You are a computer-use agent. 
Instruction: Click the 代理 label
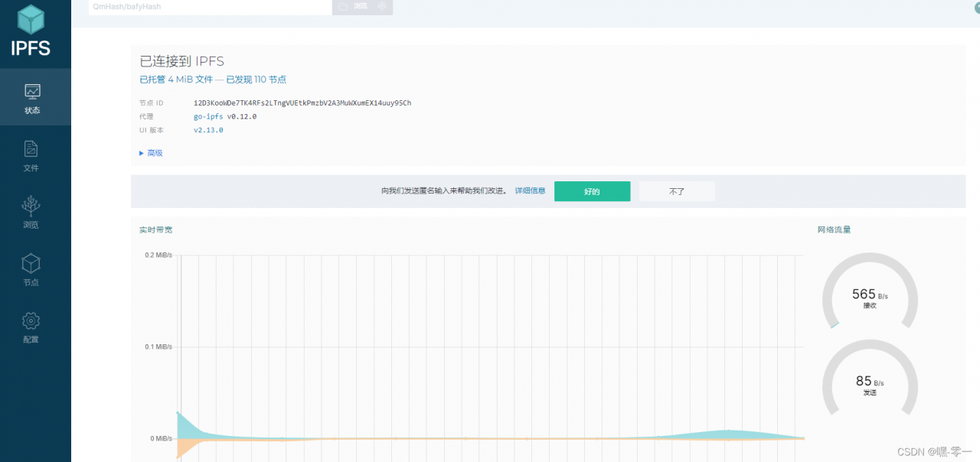pos(146,116)
